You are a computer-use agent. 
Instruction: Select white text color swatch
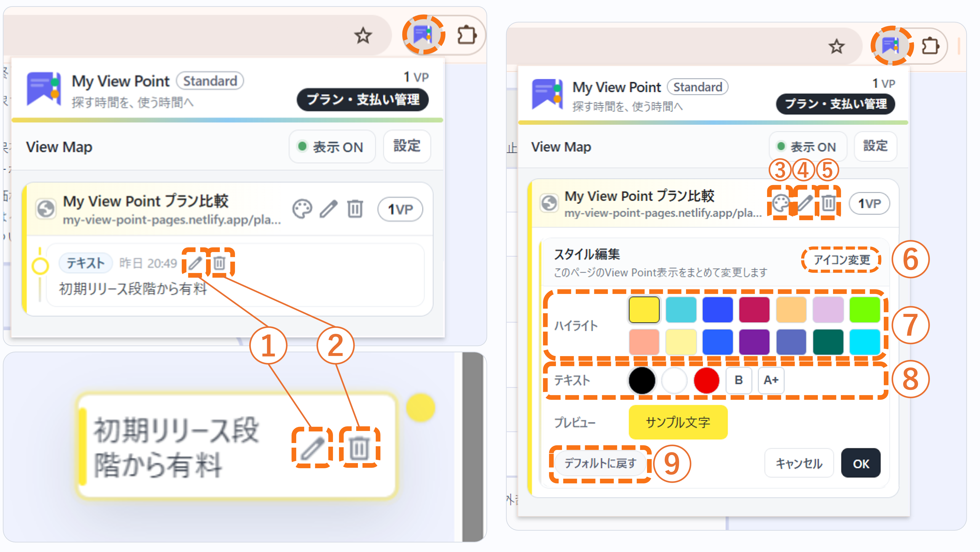tap(674, 380)
